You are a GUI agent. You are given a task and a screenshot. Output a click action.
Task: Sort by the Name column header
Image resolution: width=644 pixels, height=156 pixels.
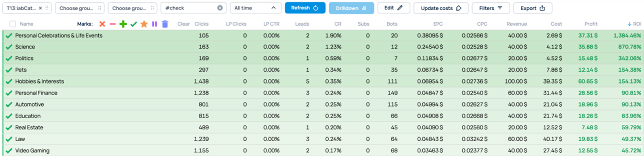[27, 24]
